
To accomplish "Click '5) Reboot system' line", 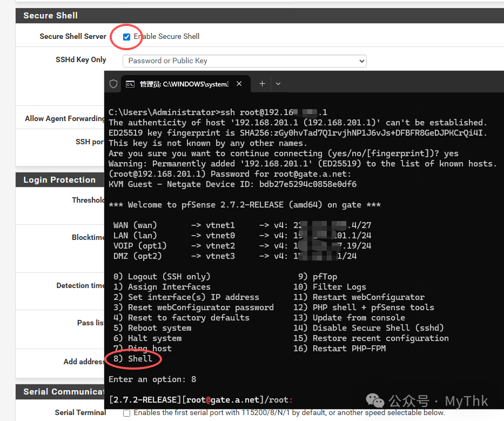I will 152,328.
